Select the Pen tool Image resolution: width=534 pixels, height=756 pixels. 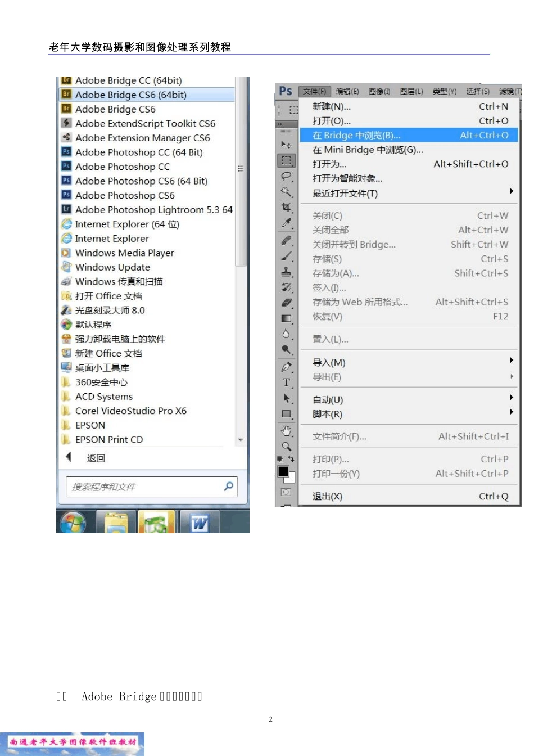(x=286, y=367)
